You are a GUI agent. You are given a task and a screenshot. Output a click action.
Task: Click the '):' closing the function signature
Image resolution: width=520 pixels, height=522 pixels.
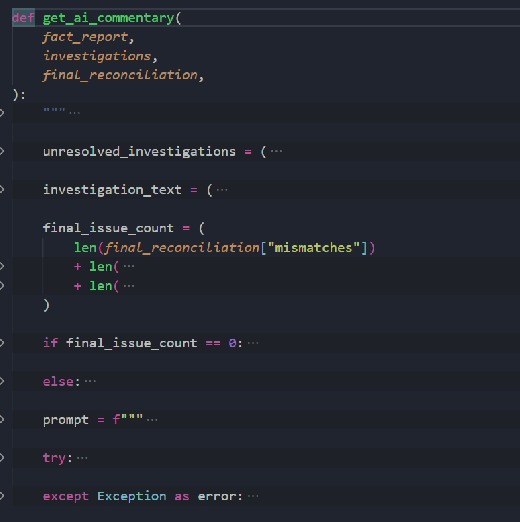19,95
